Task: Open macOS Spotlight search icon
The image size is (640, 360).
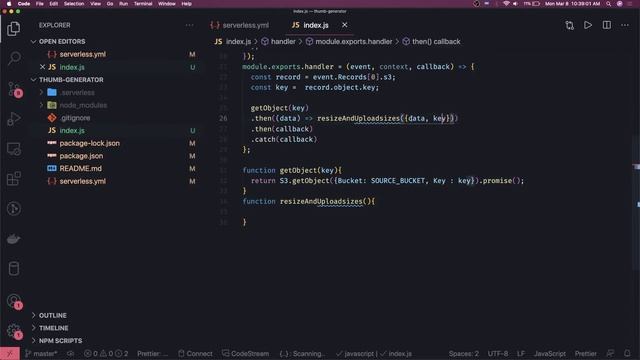Action: (x=608, y=4)
